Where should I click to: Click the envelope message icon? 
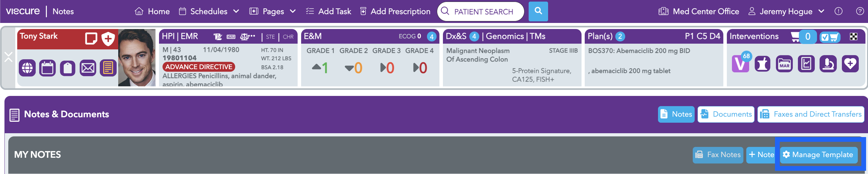88,68
